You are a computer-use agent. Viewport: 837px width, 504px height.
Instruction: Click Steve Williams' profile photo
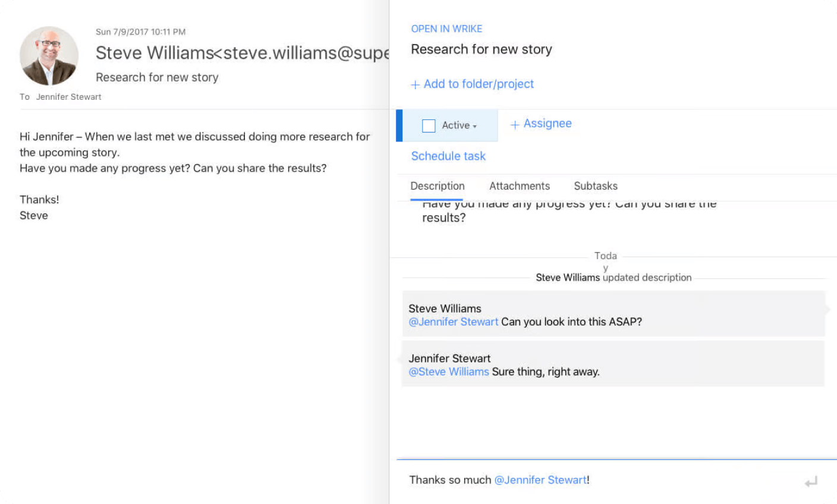(x=49, y=56)
